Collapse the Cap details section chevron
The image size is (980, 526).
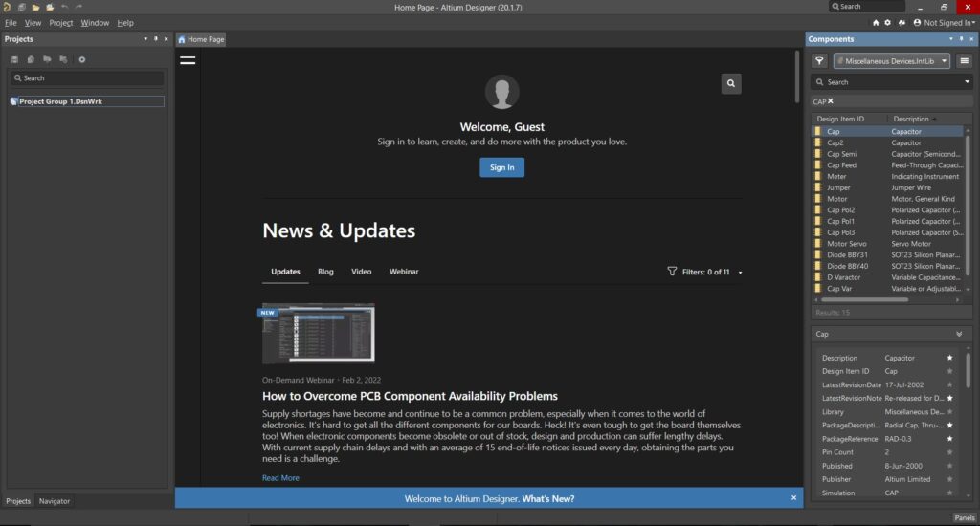point(959,334)
